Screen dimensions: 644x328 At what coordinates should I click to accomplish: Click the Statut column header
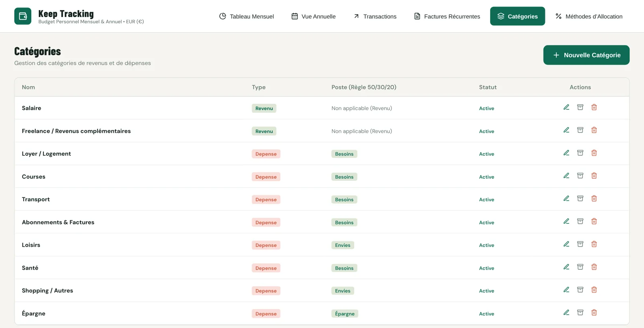coord(488,87)
